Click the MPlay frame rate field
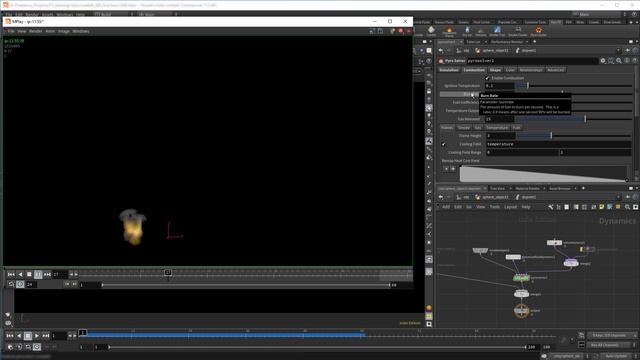 pyautogui.click(x=31, y=284)
